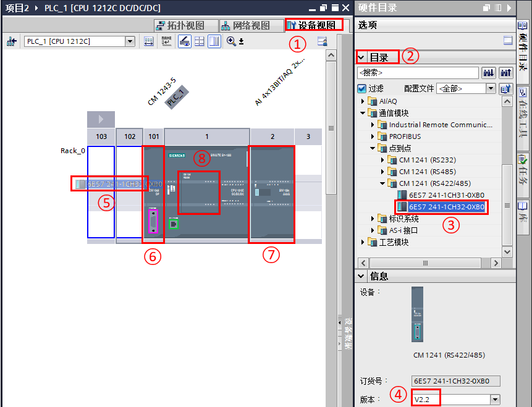The width and height of the screenshot is (532, 407).
Task: Click the show module names icon in toolbar
Action: pos(166,41)
